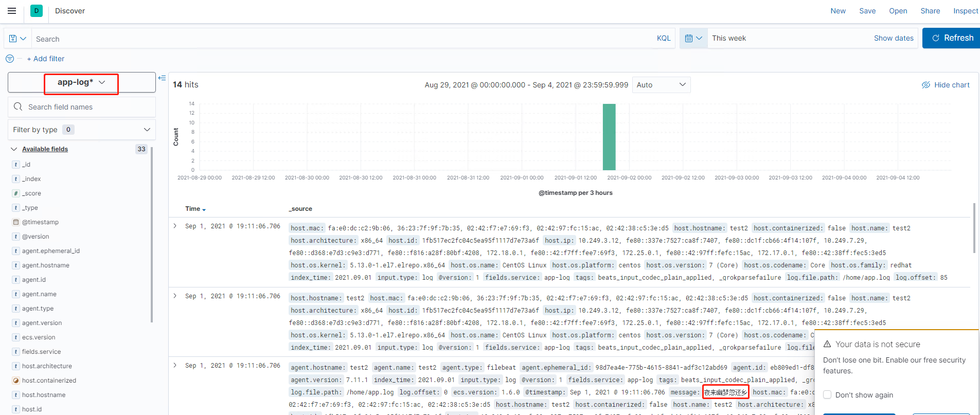
Task: Click the Refresh button
Action: (952, 38)
